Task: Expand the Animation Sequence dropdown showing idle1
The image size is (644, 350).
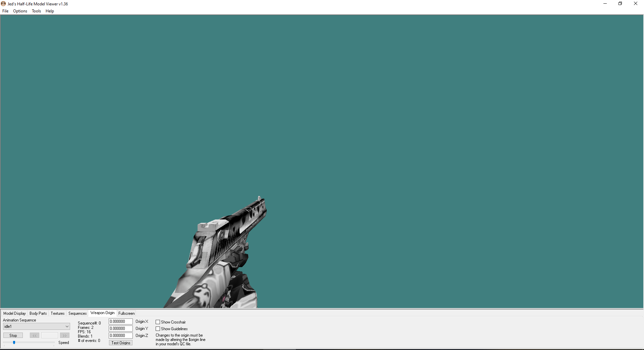Action: pyautogui.click(x=37, y=327)
